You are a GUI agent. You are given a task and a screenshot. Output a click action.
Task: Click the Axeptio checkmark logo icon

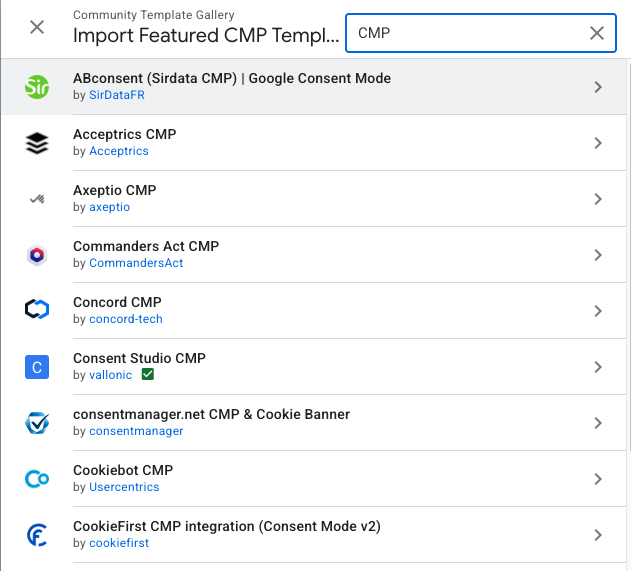(37, 199)
